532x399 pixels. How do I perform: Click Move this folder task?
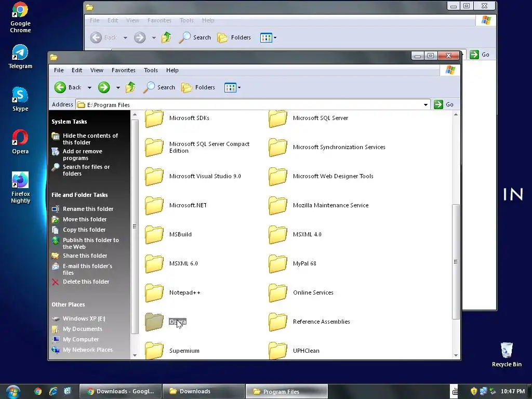[85, 220]
